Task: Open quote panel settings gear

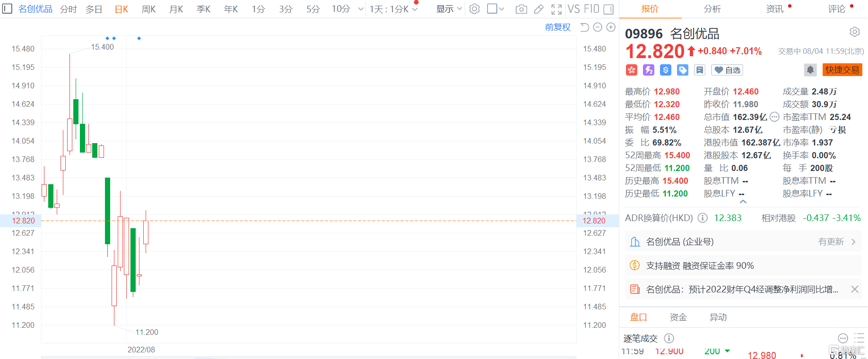Action: pyautogui.click(x=855, y=32)
